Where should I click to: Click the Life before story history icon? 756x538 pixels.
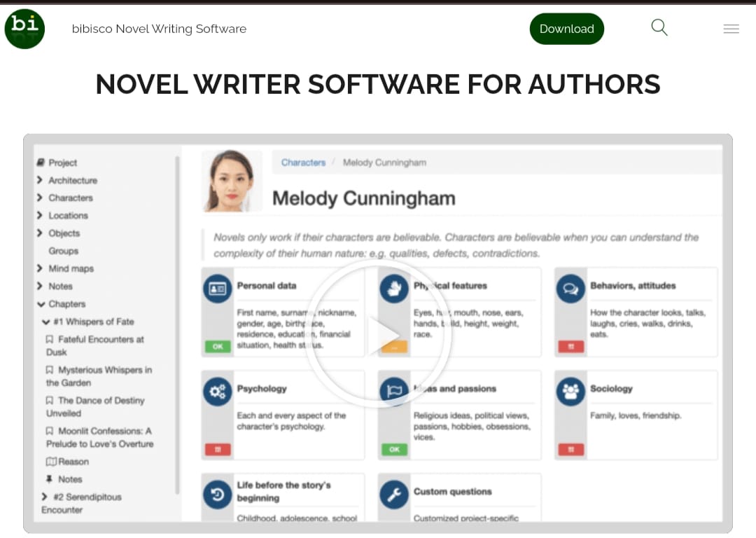coord(218,495)
